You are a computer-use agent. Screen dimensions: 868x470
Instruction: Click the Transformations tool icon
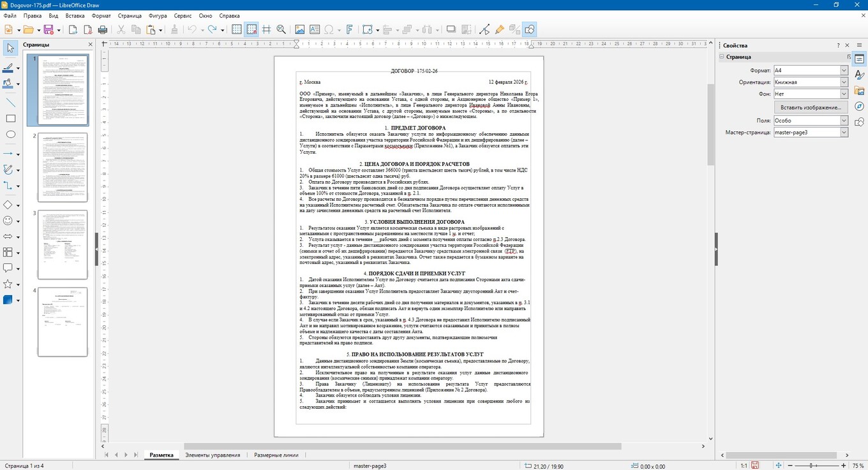pos(367,29)
